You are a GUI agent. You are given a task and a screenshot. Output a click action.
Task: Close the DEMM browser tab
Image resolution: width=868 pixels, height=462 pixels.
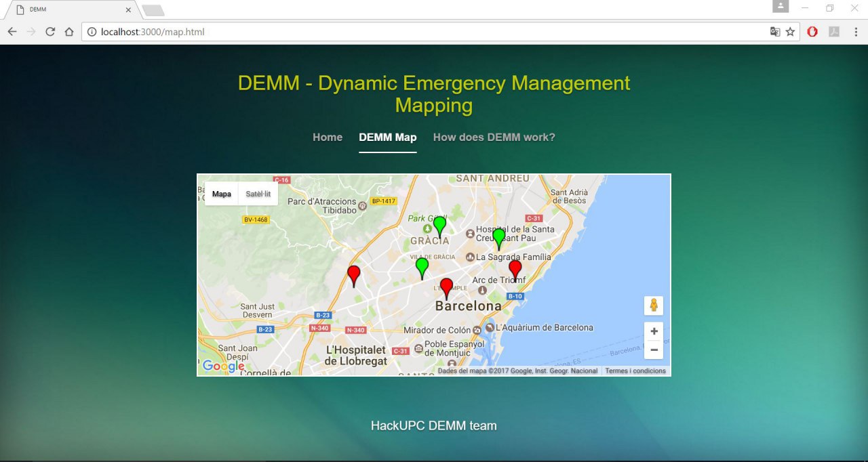click(x=128, y=10)
